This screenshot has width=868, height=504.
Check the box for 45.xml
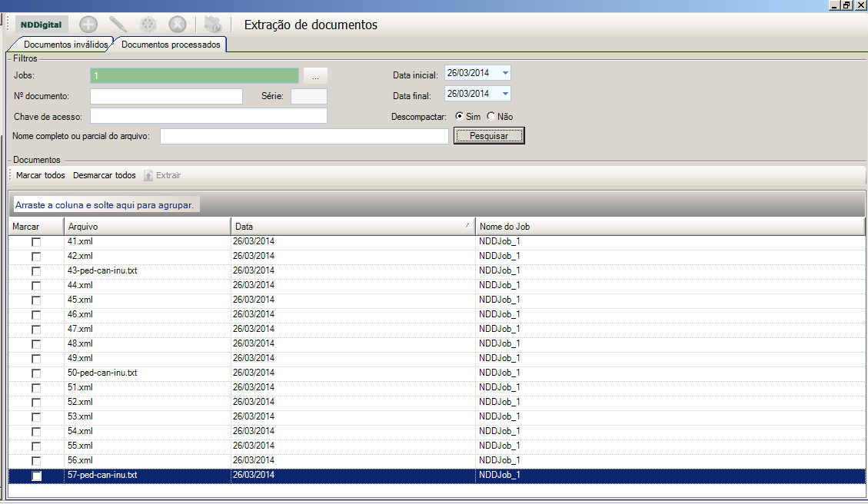[36, 300]
